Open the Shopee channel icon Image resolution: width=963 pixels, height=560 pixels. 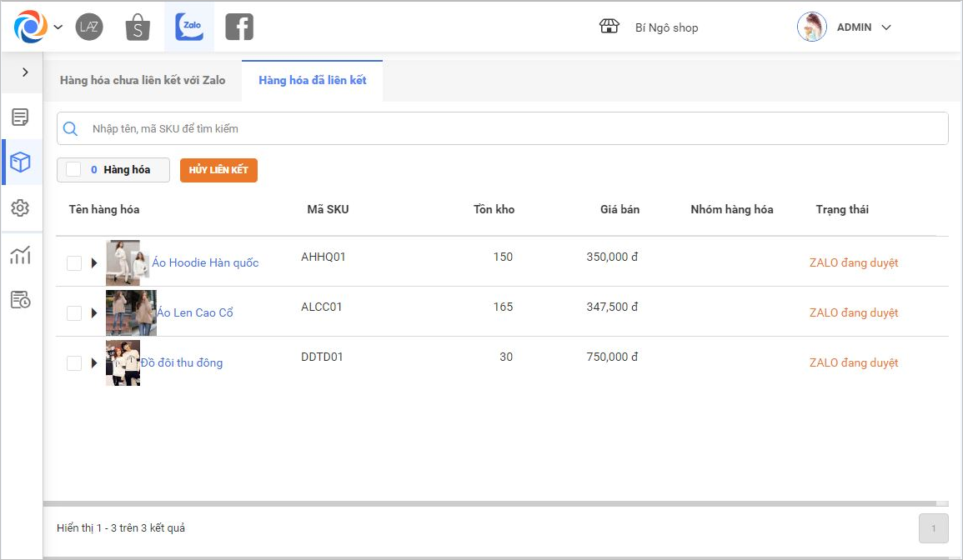138,27
